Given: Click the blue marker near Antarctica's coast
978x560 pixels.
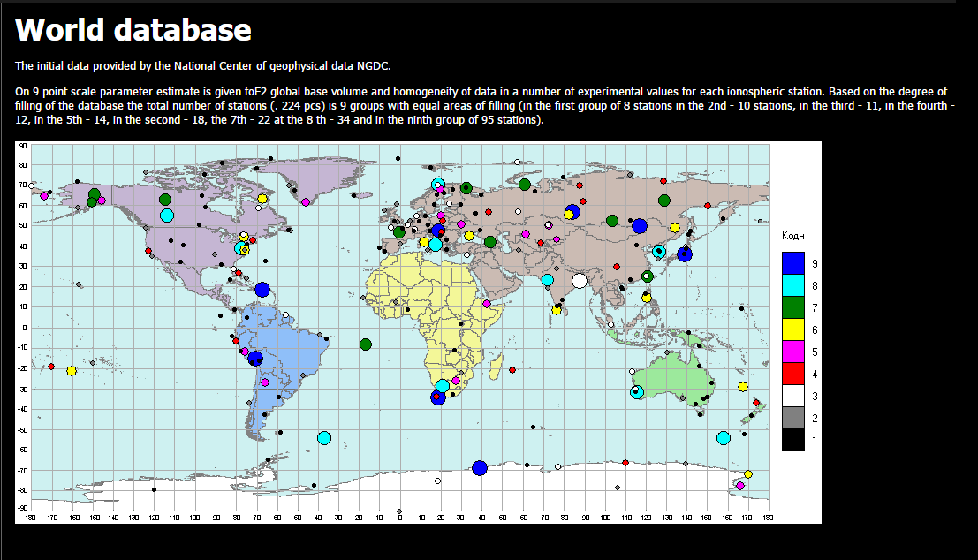Looking at the screenshot, I should [480, 468].
